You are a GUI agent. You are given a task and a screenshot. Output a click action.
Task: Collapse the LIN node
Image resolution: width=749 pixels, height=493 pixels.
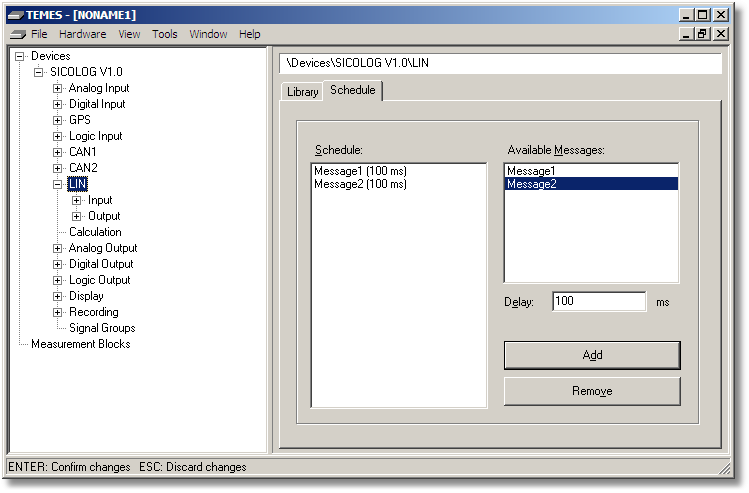point(57,184)
